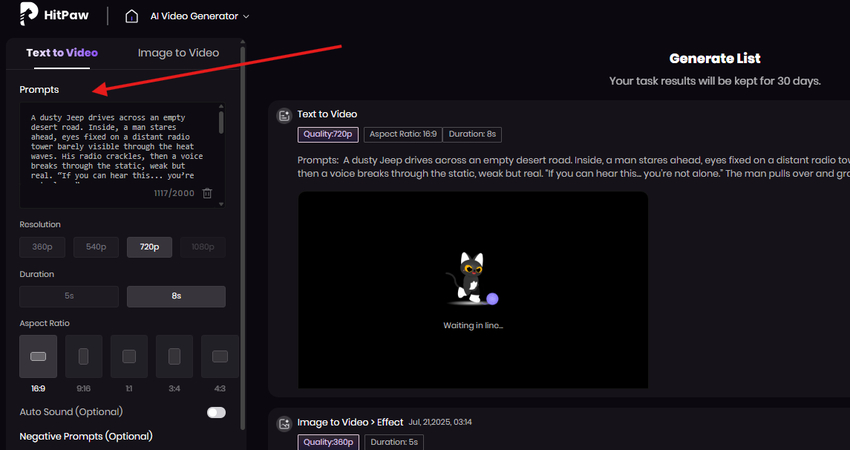The image size is (850, 450).
Task: Click the Image to Video > Effect task icon
Action: point(284,423)
